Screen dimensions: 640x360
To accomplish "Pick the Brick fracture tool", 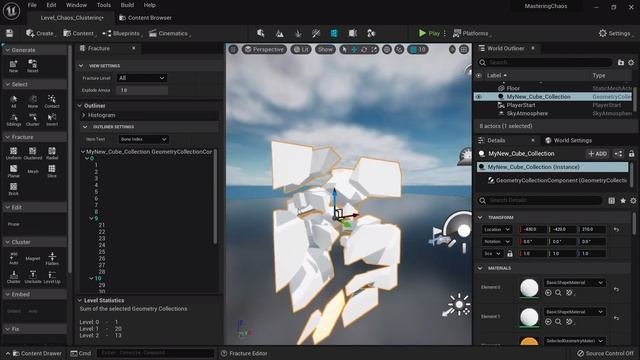I will tap(13, 189).
